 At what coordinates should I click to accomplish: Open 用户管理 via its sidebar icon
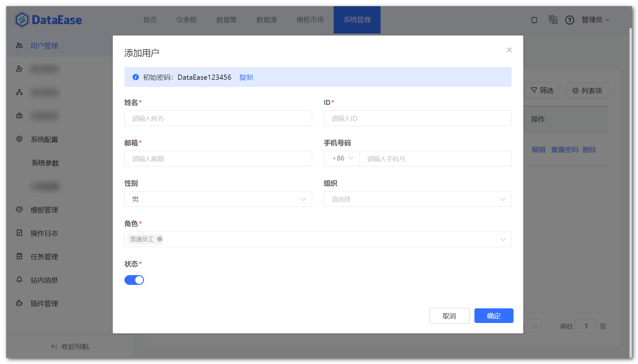click(x=19, y=46)
